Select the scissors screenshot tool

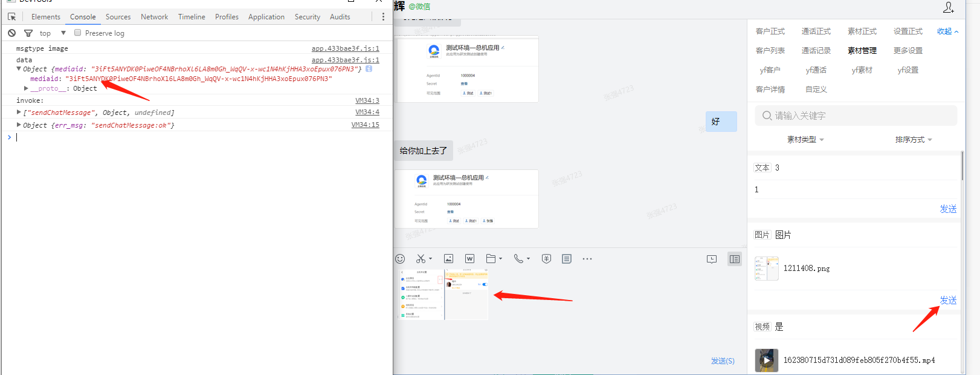coord(421,259)
